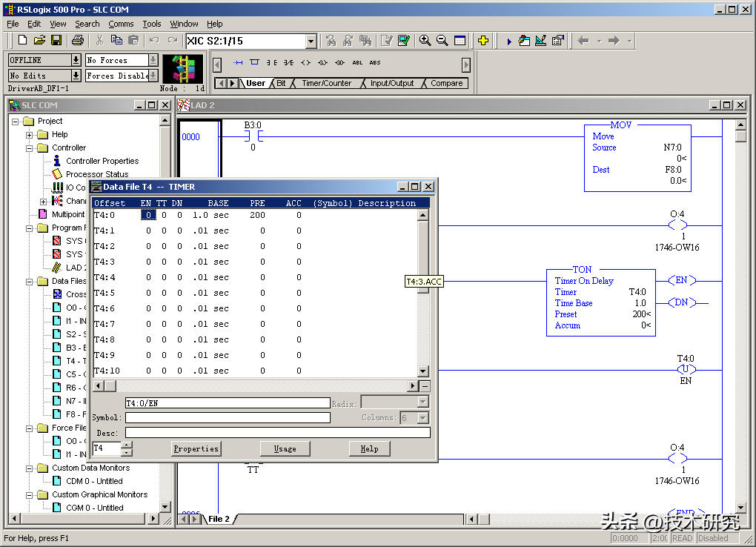Click the Save diskette icon
This screenshot has height=547, width=756.
tap(56, 41)
